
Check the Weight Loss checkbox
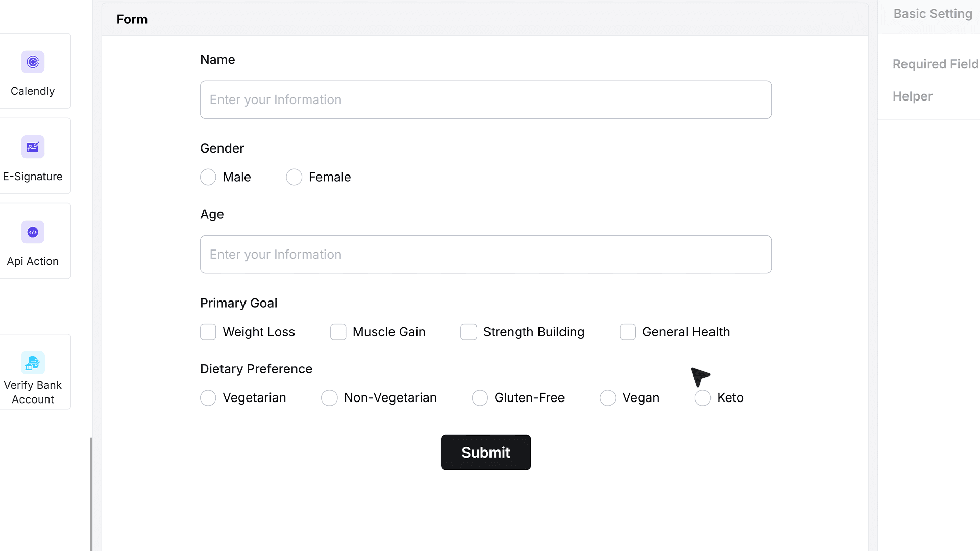tap(208, 332)
